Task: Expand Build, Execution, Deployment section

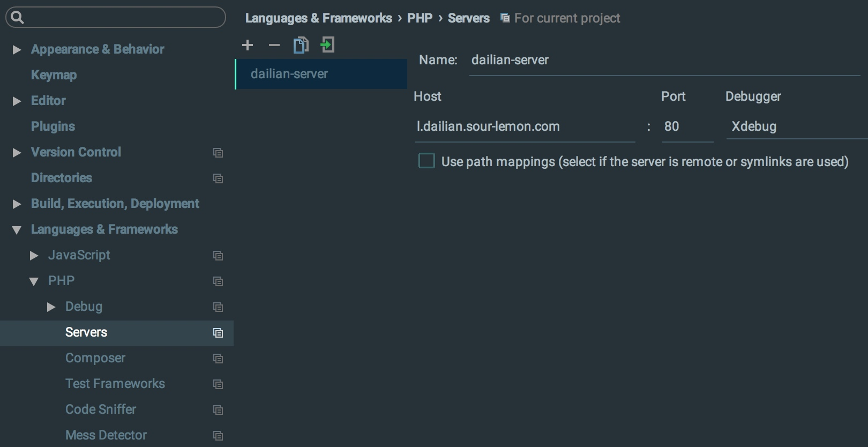Action: [x=17, y=204]
